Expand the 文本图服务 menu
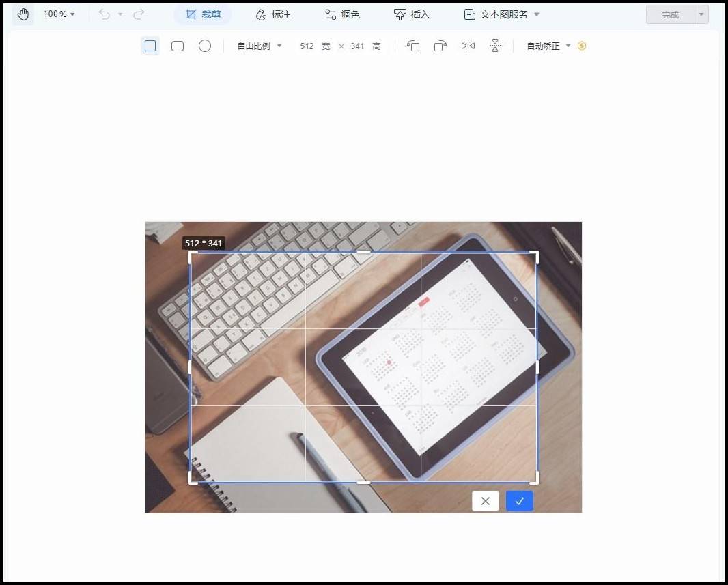The image size is (728, 585). (502, 15)
